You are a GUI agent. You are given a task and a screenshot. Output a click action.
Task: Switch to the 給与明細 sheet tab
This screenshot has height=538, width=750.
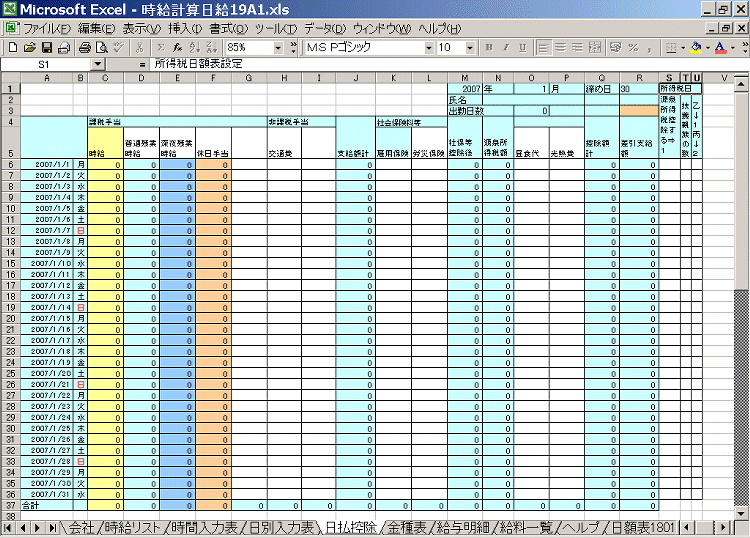(442, 527)
